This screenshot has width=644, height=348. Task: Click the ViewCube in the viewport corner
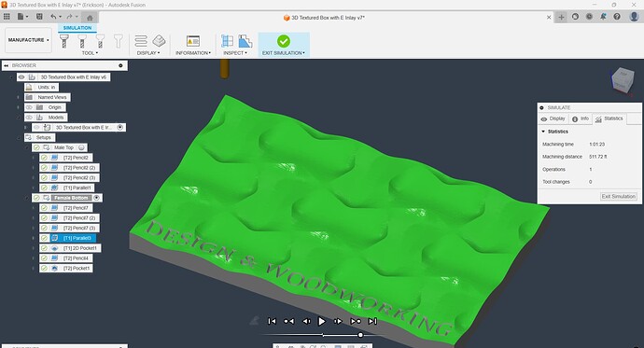click(623, 79)
